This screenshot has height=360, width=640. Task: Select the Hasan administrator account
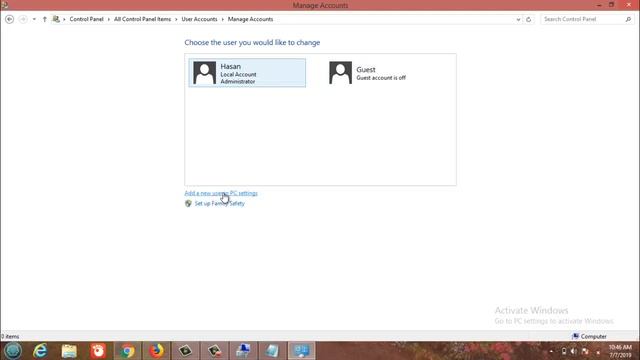[247, 73]
